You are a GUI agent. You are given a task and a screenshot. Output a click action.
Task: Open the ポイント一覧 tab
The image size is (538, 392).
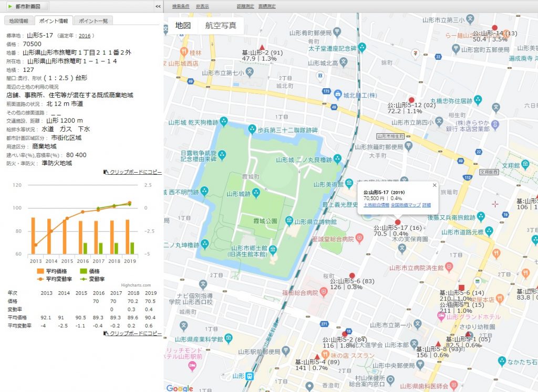point(94,21)
